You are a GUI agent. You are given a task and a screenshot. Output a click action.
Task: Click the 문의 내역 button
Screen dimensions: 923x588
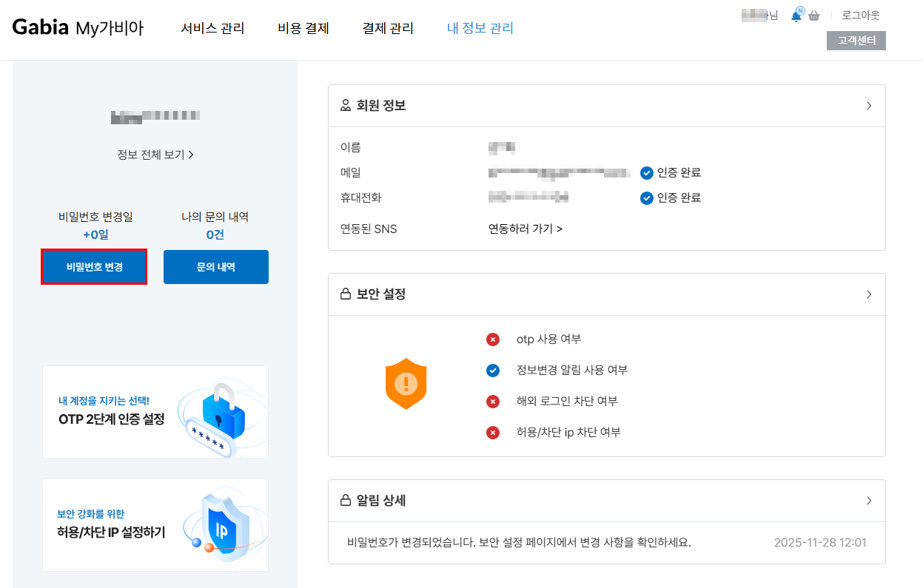[216, 267]
